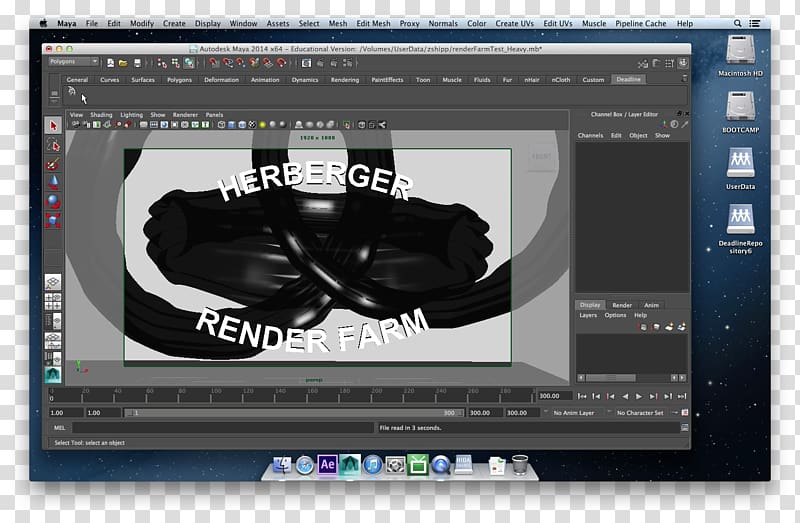
Task: Open animation preferences icon by character set
Action: pos(685,412)
